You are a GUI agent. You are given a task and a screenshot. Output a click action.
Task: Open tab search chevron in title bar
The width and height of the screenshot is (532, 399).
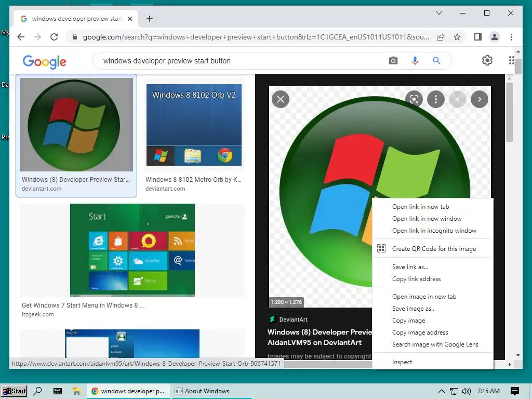438,13
